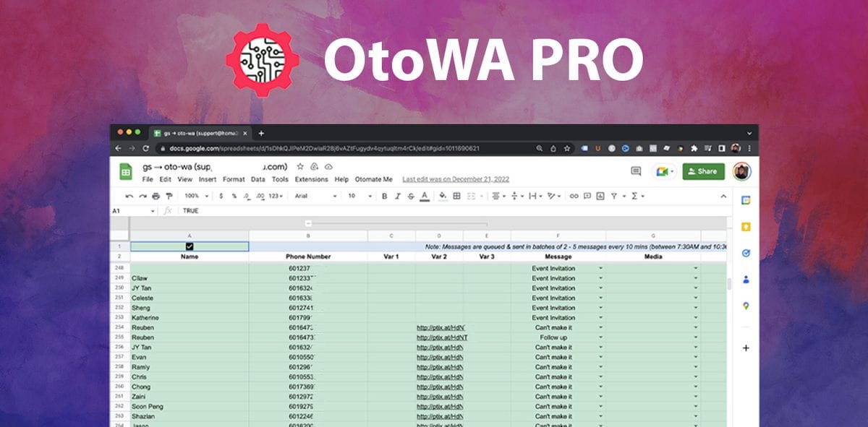The width and height of the screenshot is (868, 427).
Task: Open the Format menu
Action: pyautogui.click(x=234, y=179)
